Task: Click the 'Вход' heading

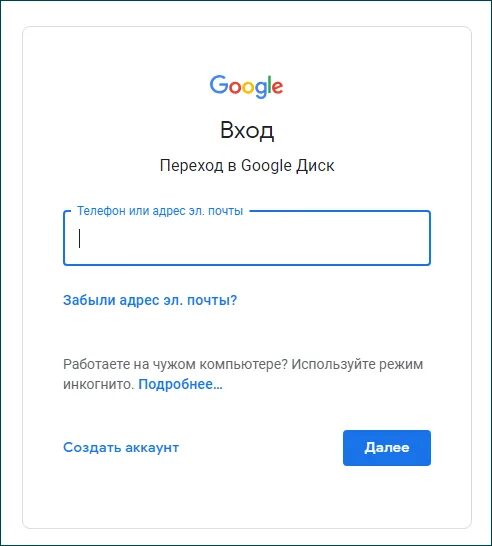Action: pyautogui.click(x=247, y=130)
